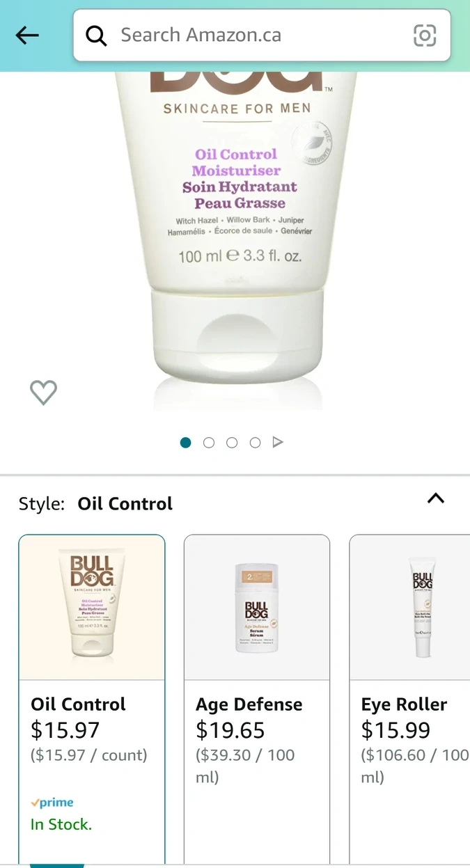Open the Age Defense serum thumbnail
The height and width of the screenshot is (868, 470).
tap(257, 608)
